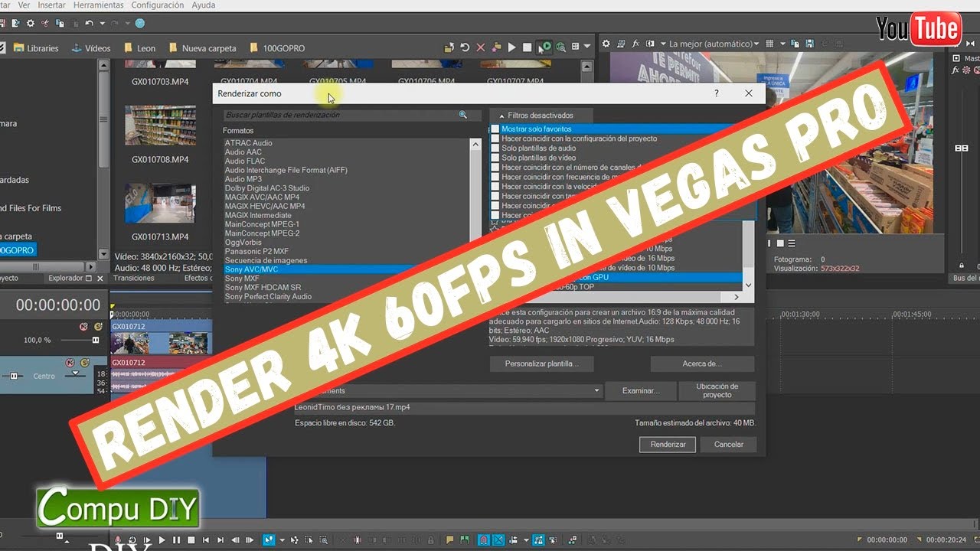Adjust the GX010712 video track level slider
The image size is (980, 551).
pyautogui.click(x=96, y=340)
